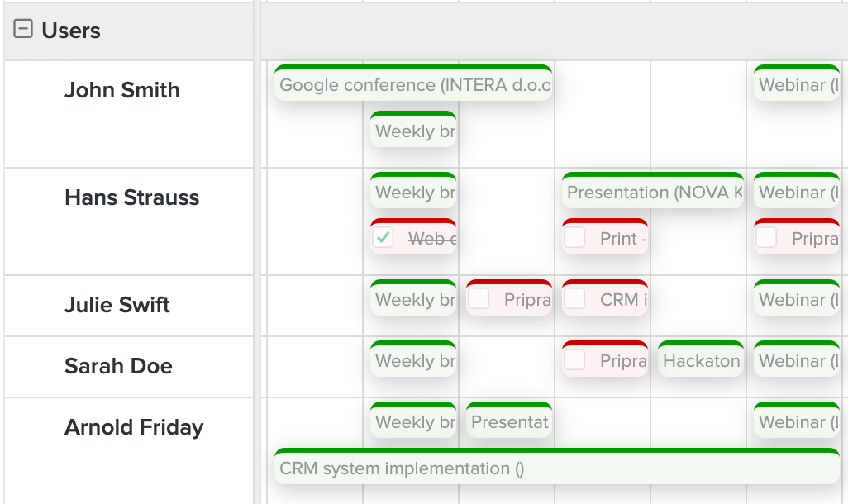Image resolution: width=848 pixels, height=504 pixels.
Task: Select Hans Strauss row label
Action: tap(132, 197)
